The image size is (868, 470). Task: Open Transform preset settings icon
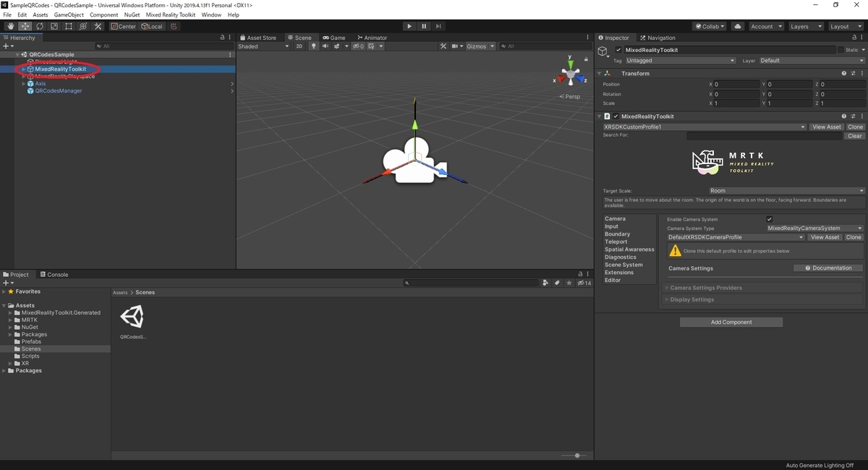click(853, 73)
